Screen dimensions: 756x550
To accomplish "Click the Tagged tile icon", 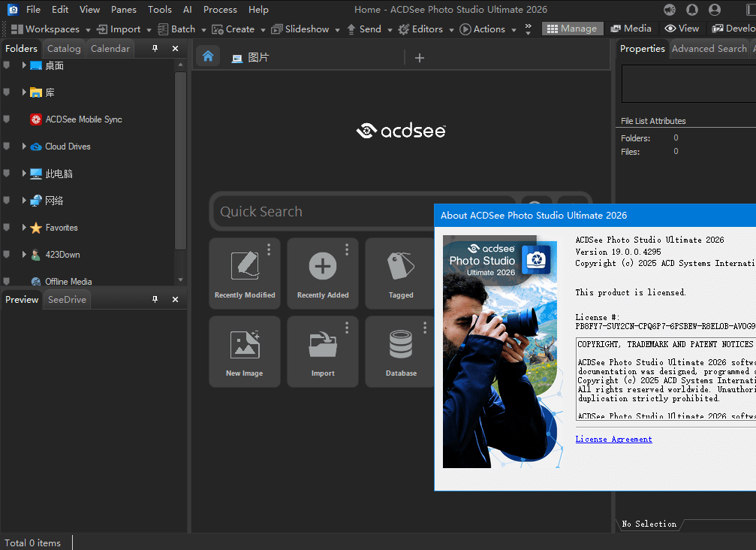I will coord(400,266).
